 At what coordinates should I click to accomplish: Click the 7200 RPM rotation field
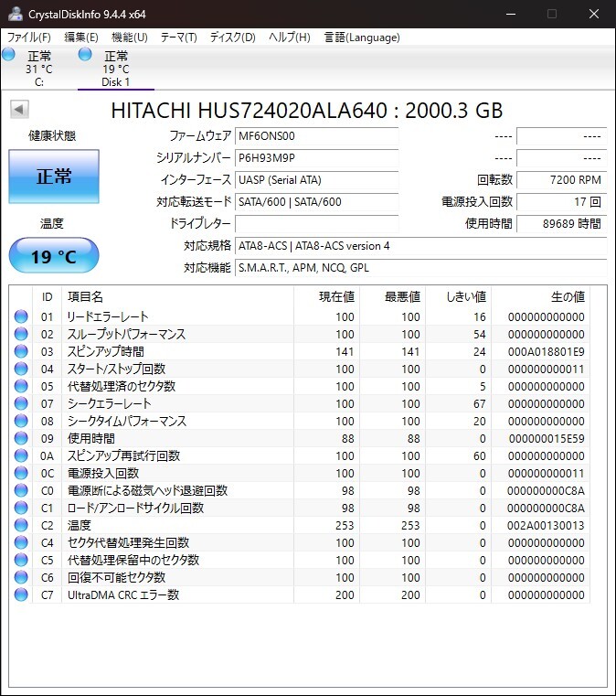click(561, 180)
